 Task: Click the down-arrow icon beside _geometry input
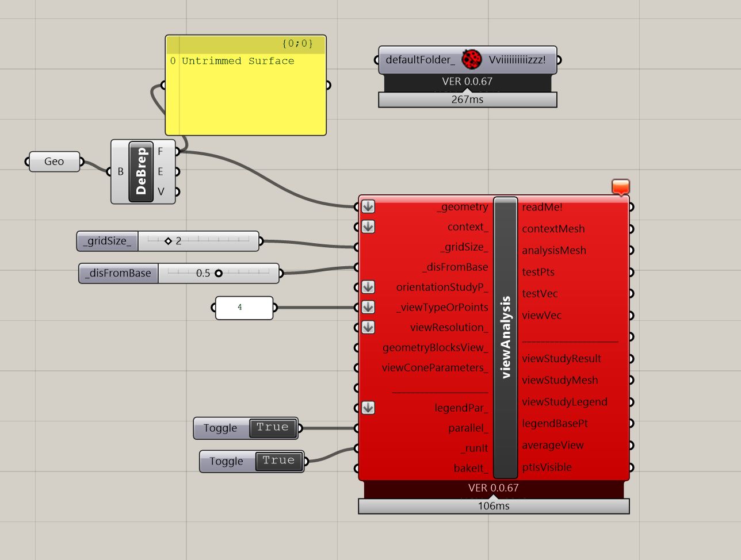pyautogui.click(x=368, y=207)
